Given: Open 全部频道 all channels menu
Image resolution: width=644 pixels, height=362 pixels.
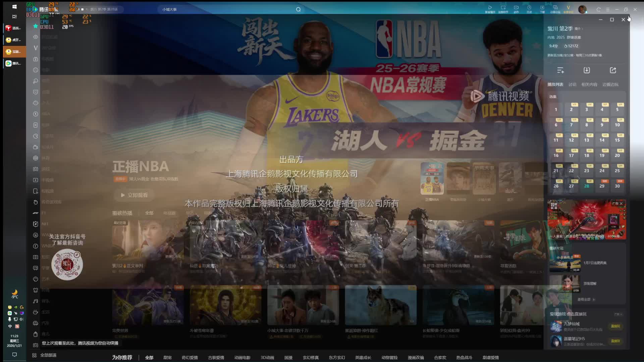Looking at the screenshot, I should [x=45, y=355].
